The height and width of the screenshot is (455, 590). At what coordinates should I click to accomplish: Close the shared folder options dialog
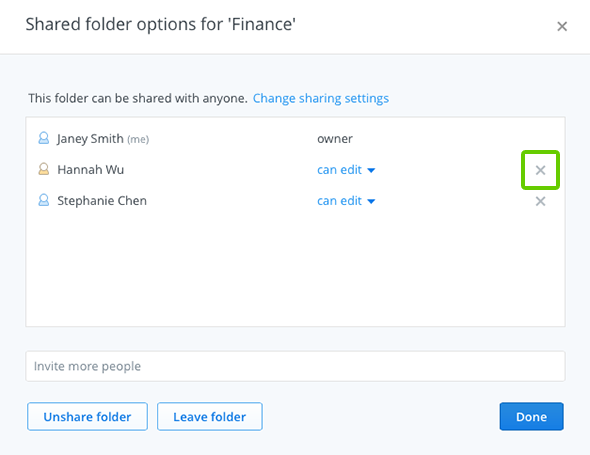(562, 26)
